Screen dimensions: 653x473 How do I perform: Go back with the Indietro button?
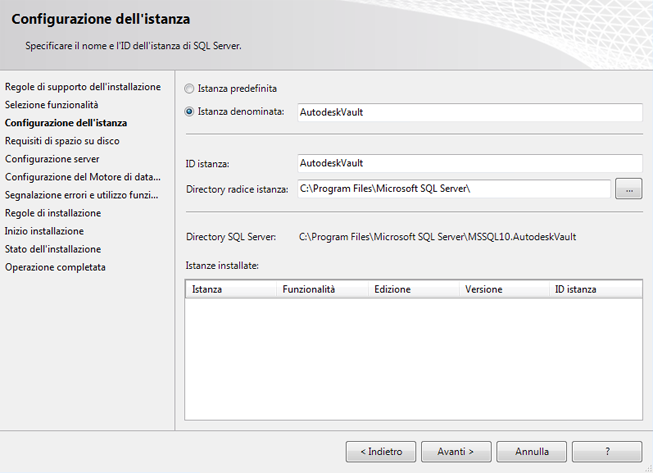pos(381,452)
